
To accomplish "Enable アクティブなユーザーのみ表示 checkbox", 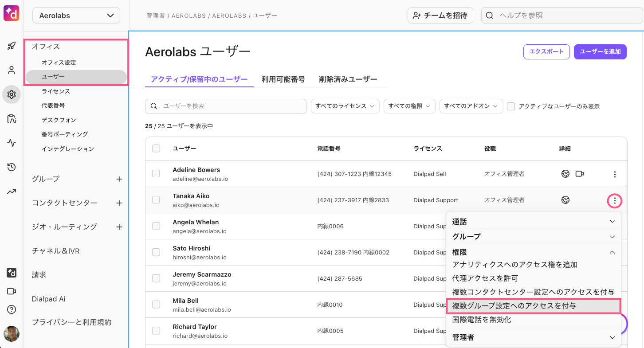I will click(511, 106).
